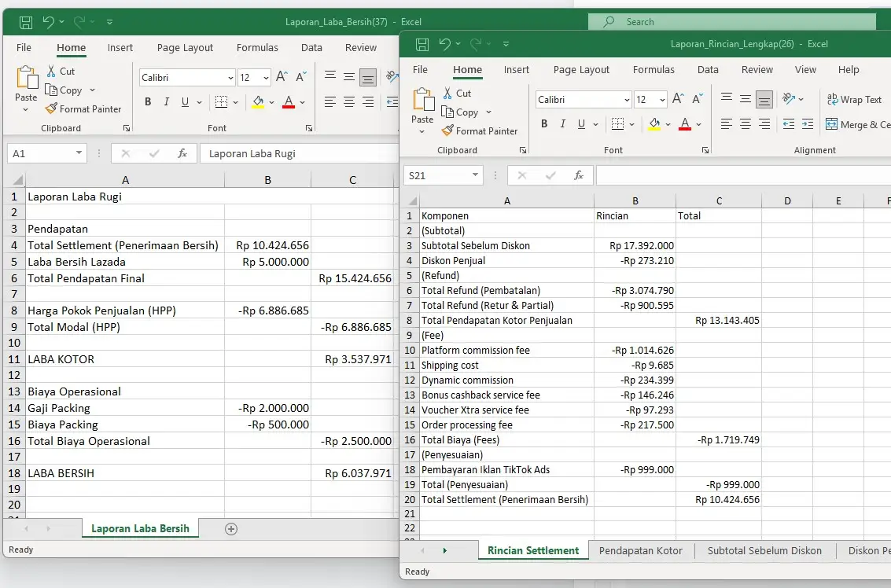Screen dimensions: 891x588
Task: Click Merge & Center in the Alignment group
Action: click(x=857, y=124)
